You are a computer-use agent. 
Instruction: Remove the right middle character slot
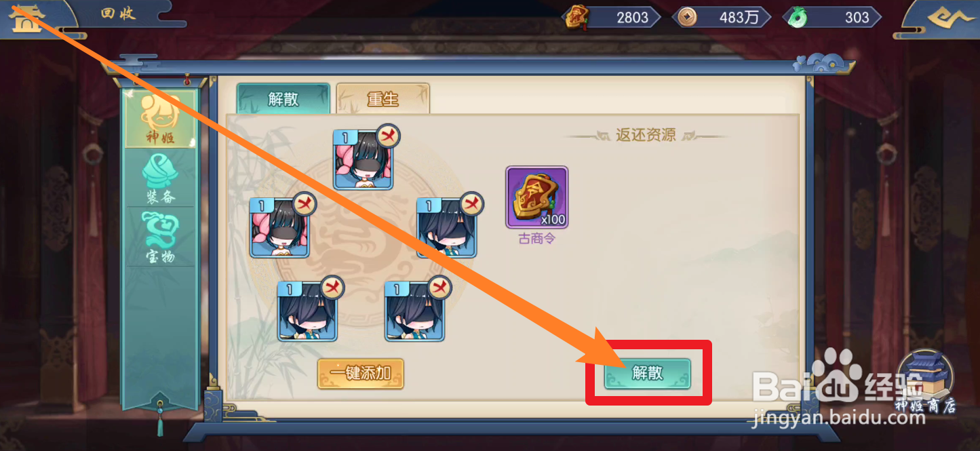point(472,203)
